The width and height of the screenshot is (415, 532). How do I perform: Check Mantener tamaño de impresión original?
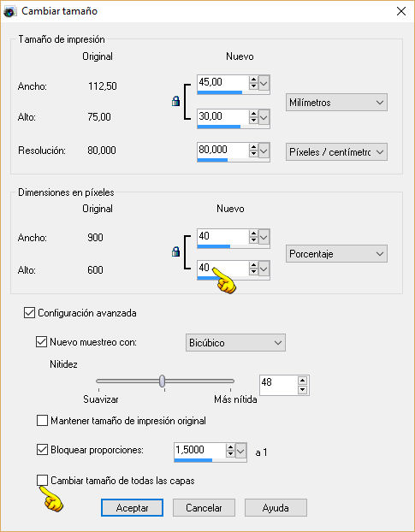tap(42, 421)
